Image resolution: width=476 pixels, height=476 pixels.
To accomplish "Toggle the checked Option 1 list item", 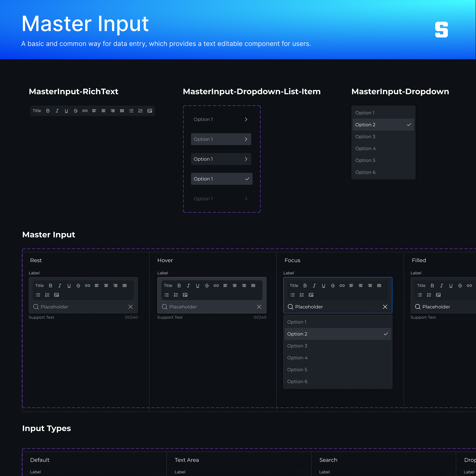I will pos(221,179).
